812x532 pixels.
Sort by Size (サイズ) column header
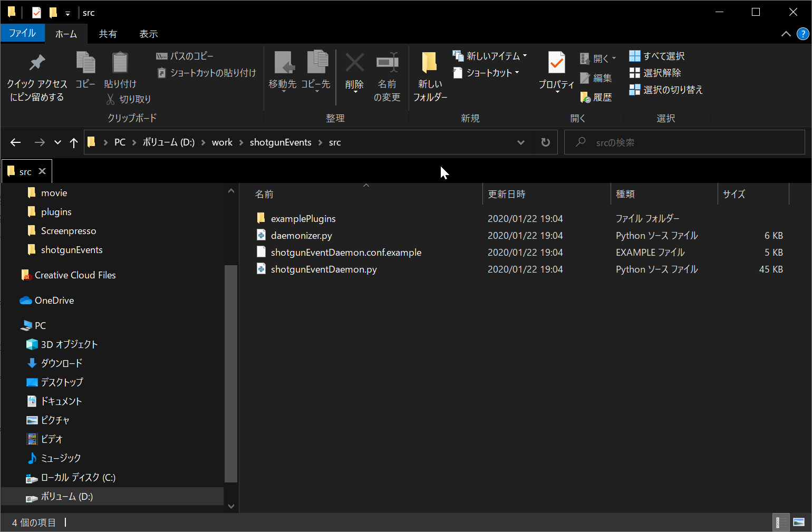(753, 194)
